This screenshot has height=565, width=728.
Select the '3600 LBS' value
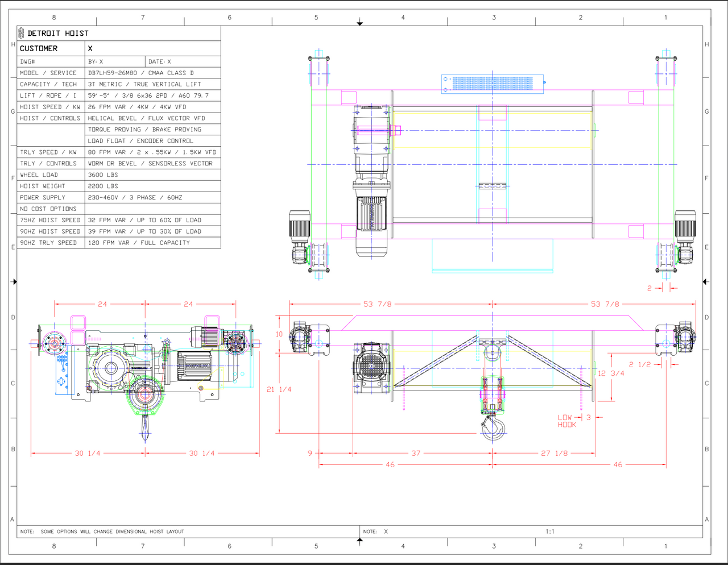pos(103,175)
